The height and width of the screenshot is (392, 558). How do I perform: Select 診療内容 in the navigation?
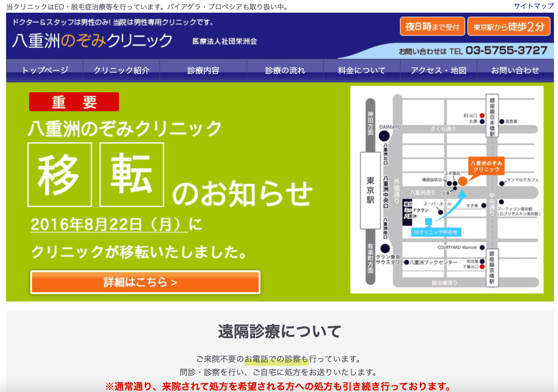[x=203, y=70]
